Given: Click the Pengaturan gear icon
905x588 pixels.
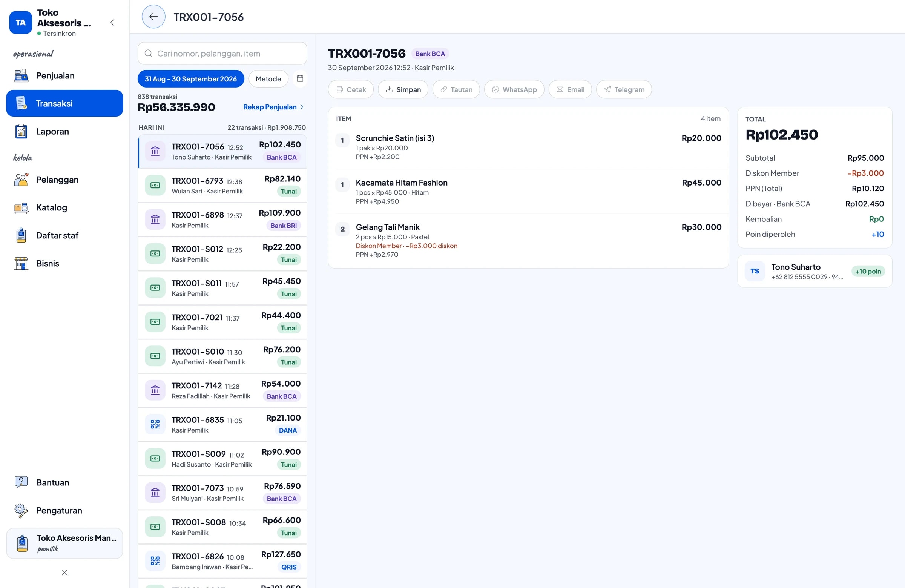Looking at the screenshot, I should 21,510.
